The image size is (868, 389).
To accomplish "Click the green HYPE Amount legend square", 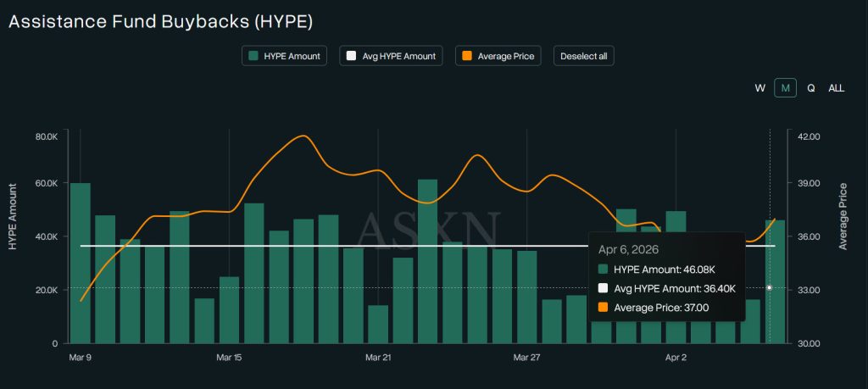I will (253, 57).
